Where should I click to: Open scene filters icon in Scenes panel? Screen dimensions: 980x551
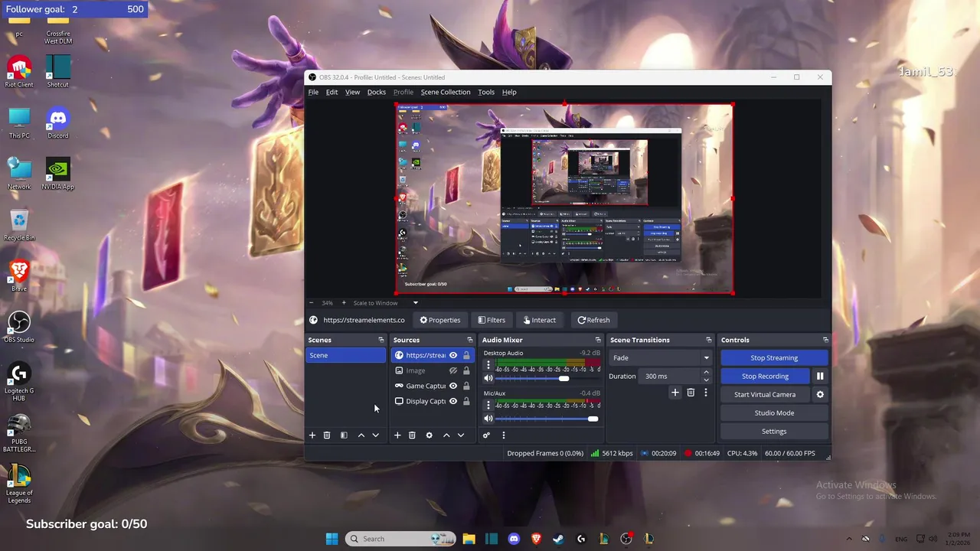tap(344, 435)
